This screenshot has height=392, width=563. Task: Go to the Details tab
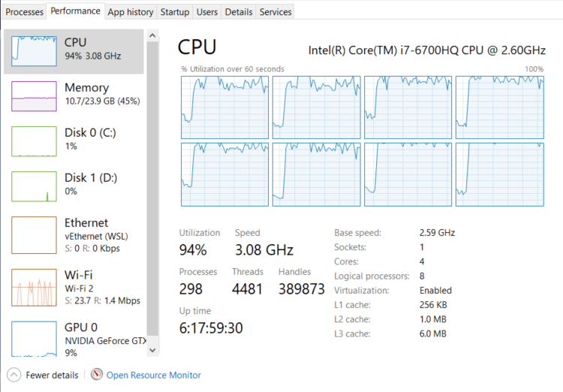[239, 12]
